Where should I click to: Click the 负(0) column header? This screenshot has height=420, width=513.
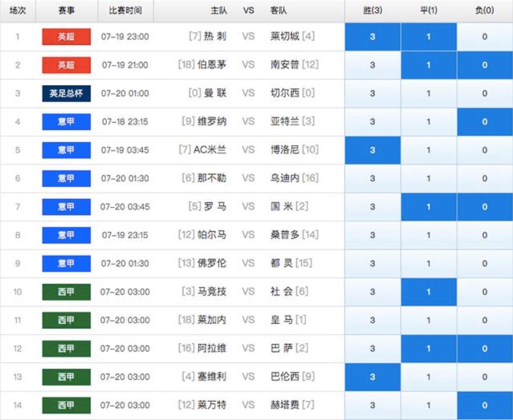[x=485, y=11]
